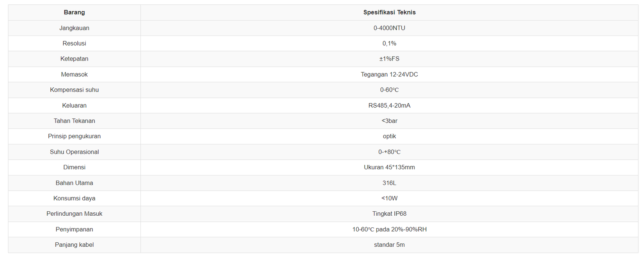
Task: Click the Tegangan 12-24VDC cell
Action: (x=389, y=75)
